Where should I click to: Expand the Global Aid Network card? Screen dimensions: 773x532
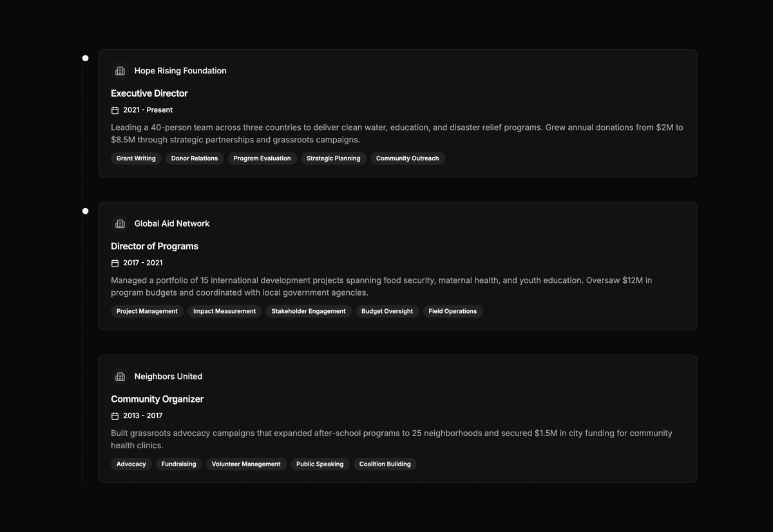pyautogui.click(x=397, y=266)
